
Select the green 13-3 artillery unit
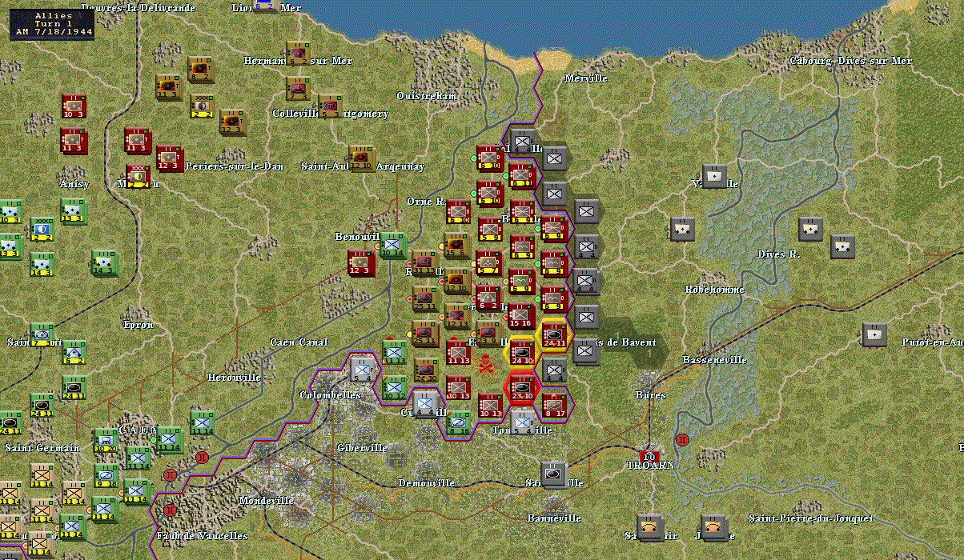pos(73,210)
